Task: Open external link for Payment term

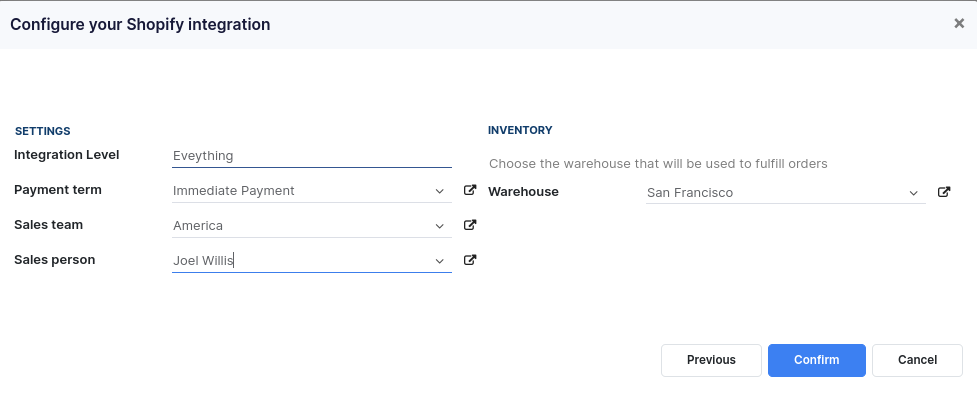Action: tap(470, 190)
